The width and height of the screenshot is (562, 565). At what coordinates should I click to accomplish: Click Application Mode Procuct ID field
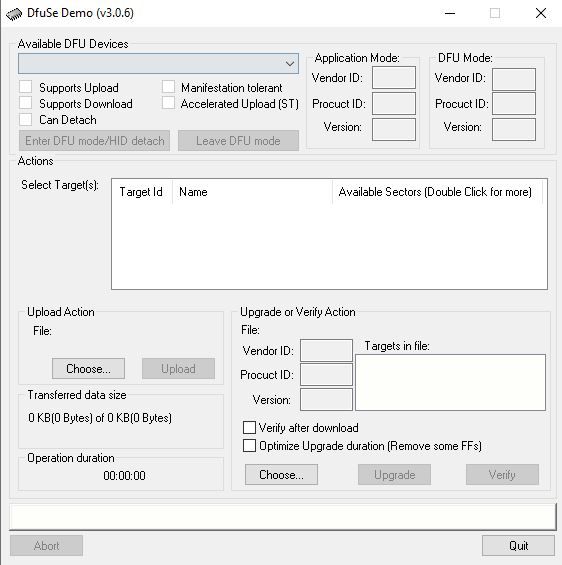(x=394, y=103)
